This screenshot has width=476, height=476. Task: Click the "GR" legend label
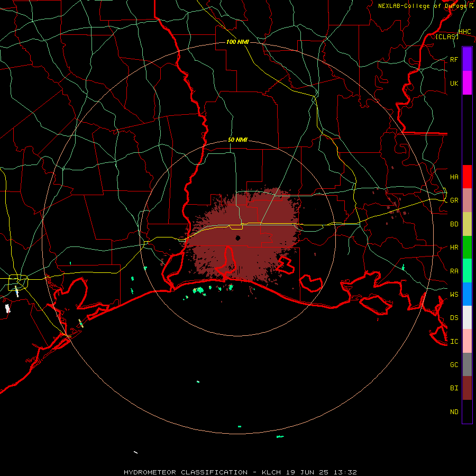coord(454,200)
